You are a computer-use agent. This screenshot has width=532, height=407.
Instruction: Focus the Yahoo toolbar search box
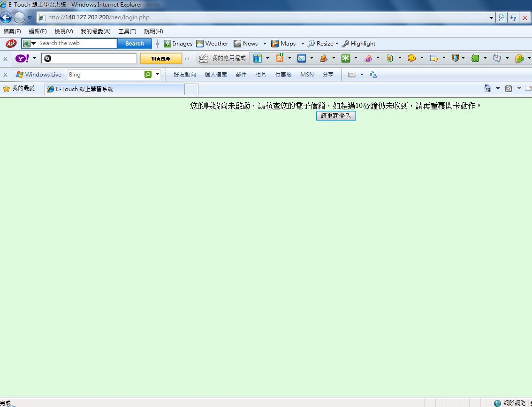click(89, 58)
